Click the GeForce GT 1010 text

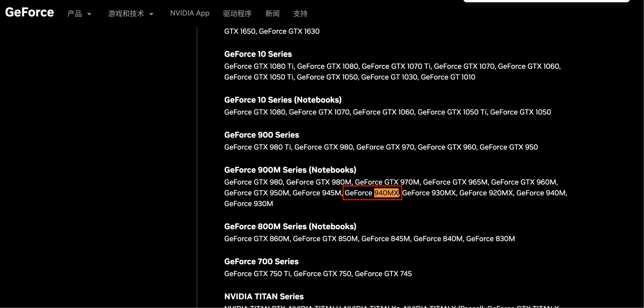[x=448, y=77]
